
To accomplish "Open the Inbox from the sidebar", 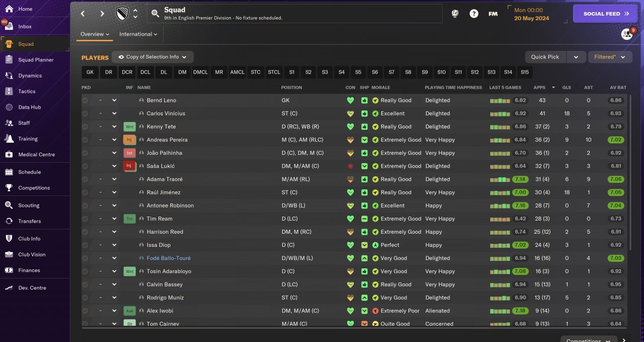I will 25,26.
